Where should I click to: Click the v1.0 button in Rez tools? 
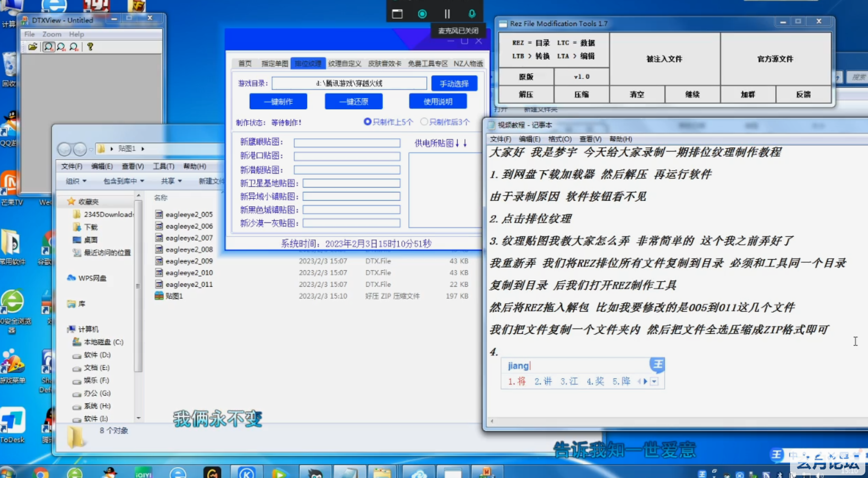(x=582, y=77)
